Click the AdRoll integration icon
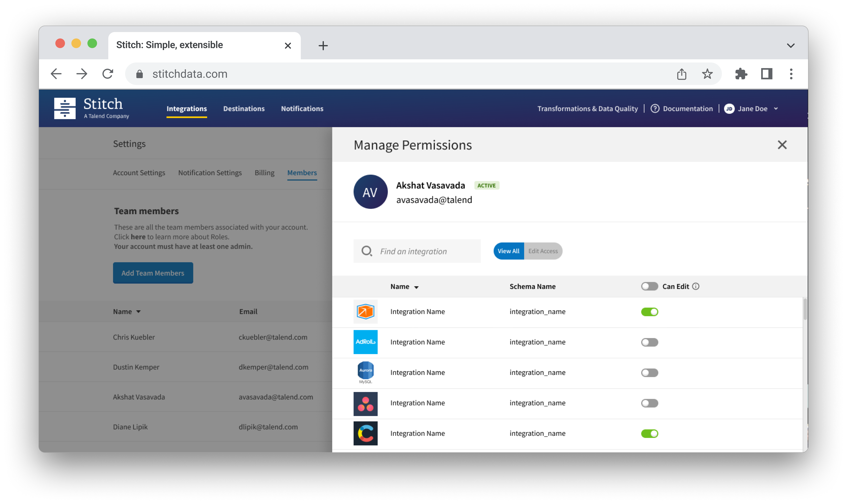Viewport: 847px width, 504px height. (365, 342)
